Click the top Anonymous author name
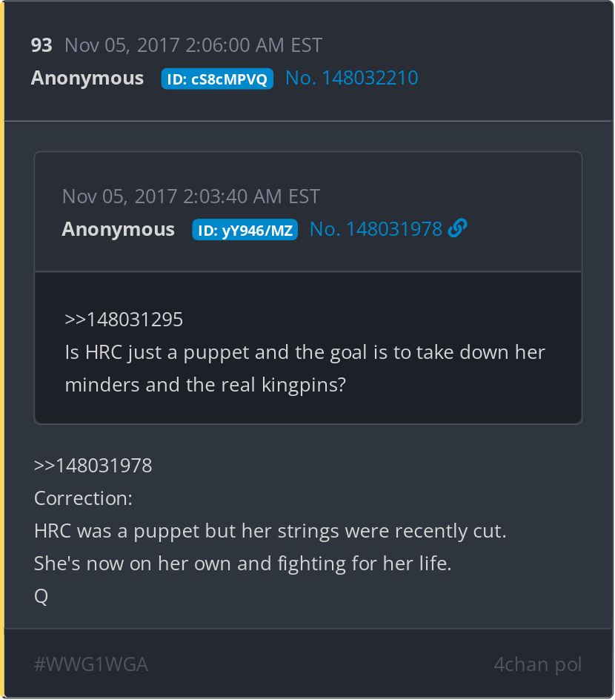This screenshot has height=700, width=615. tap(87, 78)
